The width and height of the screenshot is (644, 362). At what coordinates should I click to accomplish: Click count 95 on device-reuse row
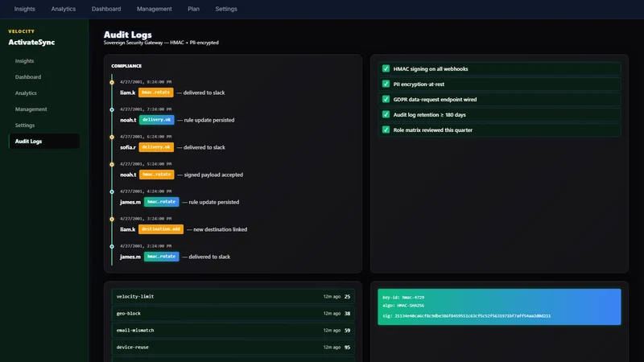point(347,348)
